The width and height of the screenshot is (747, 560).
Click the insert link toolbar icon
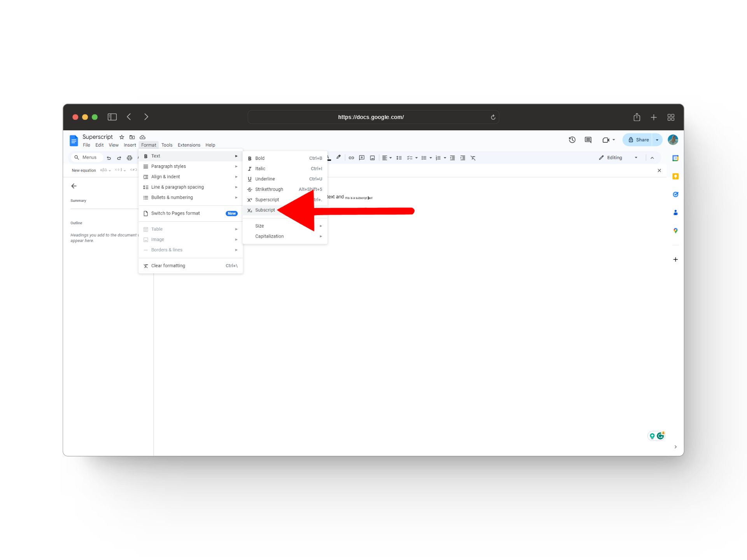click(x=351, y=158)
